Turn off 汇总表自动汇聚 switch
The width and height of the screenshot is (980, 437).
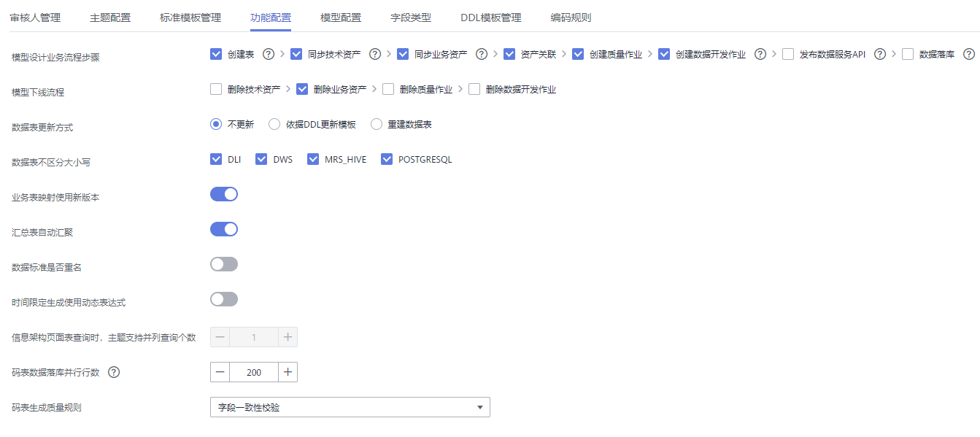coord(224,229)
